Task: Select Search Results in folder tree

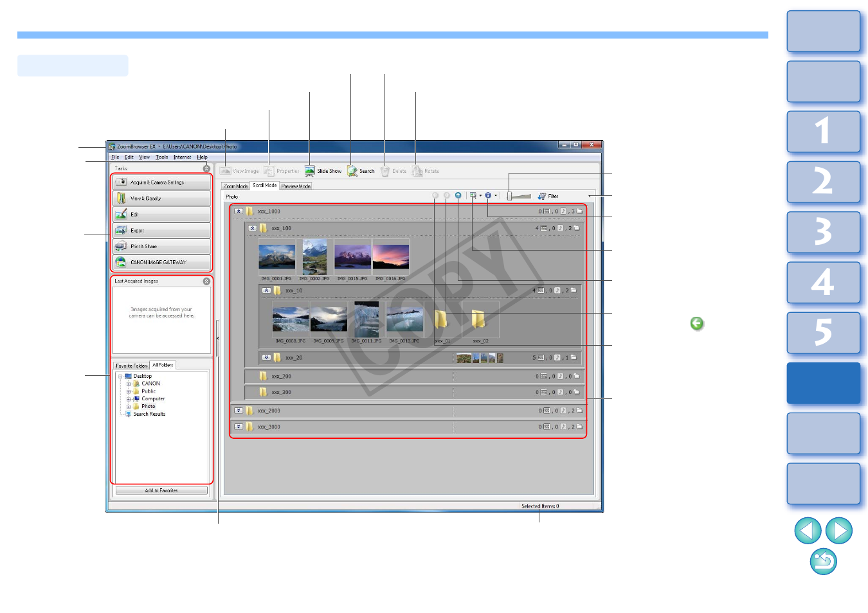Action: pos(149,414)
